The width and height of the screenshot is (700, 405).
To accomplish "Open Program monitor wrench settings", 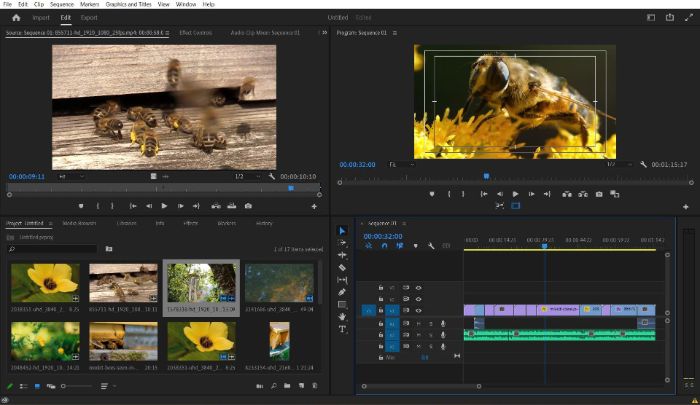I will [x=643, y=164].
